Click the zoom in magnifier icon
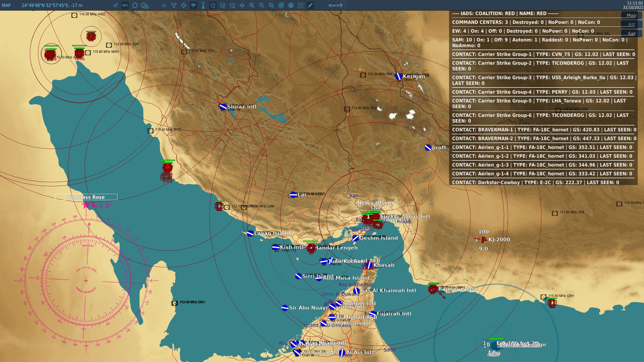The height and width of the screenshot is (362, 644). (252, 5)
